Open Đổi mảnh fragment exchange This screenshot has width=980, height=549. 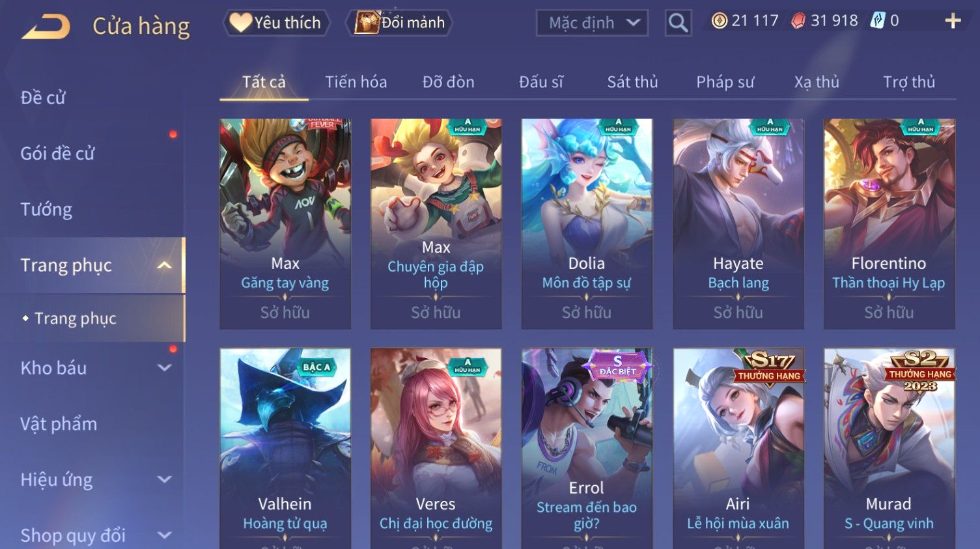point(399,23)
